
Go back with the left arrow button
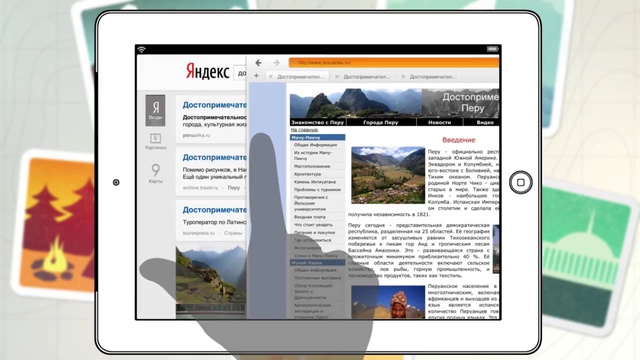(258, 62)
